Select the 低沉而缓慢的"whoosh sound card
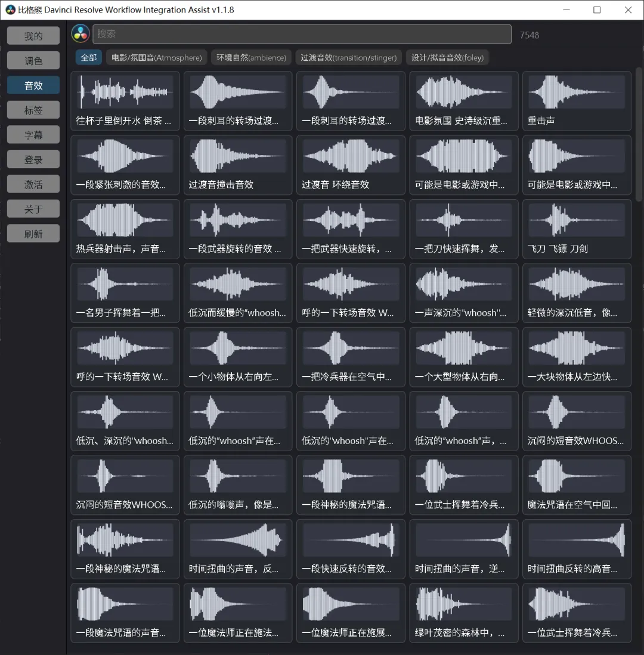Viewport: 644px width, 655px height. [238, 293]
